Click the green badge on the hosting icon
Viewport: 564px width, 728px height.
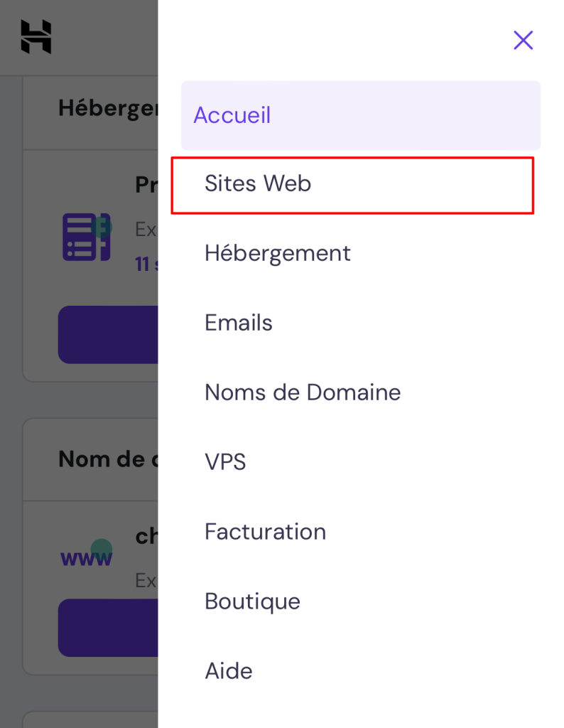point(101,226)
